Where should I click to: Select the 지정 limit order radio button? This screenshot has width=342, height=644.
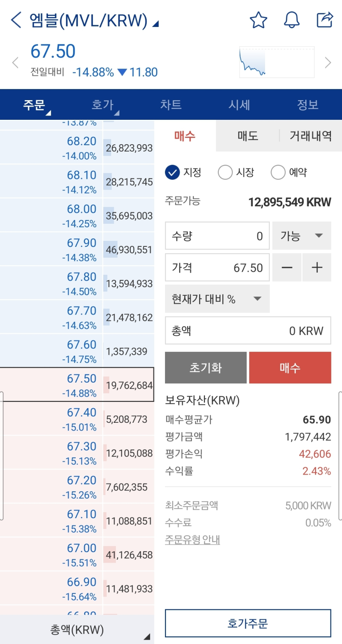tap(173, 172)
